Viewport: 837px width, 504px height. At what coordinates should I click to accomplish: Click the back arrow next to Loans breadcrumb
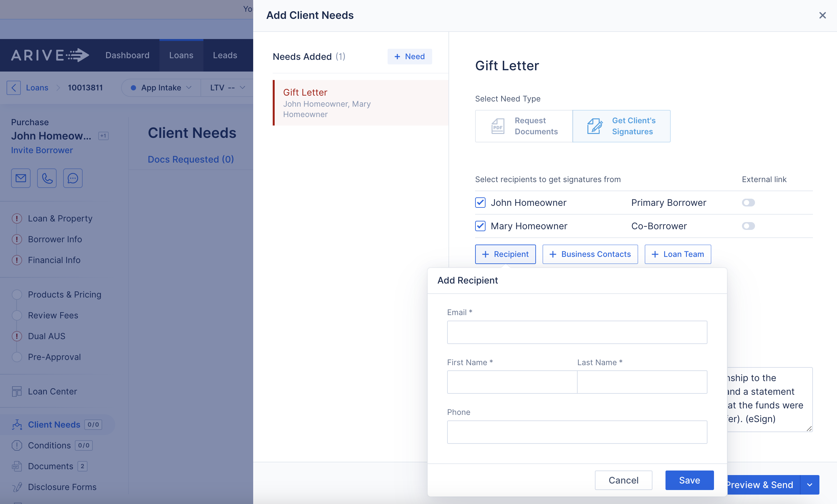tap(14, 87)
